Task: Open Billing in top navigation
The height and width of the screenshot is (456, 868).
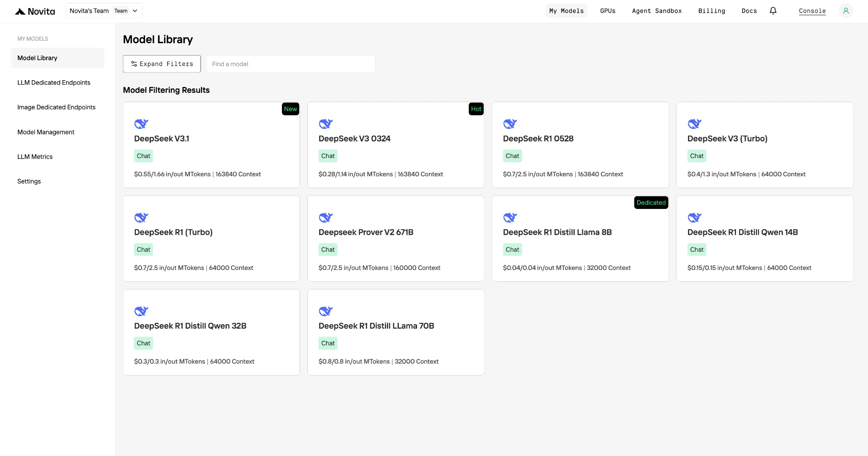Action: tap(712, 11)
